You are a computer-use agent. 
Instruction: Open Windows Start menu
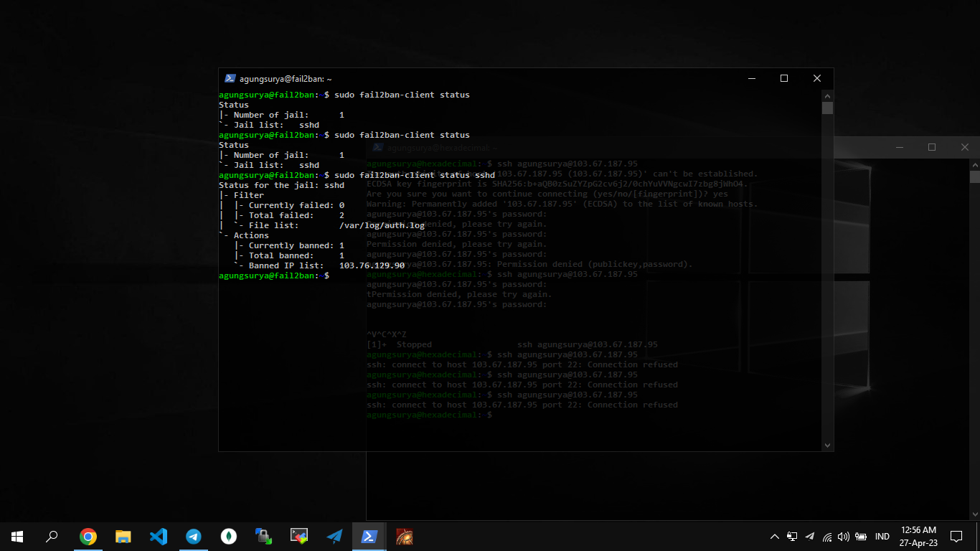17,536
